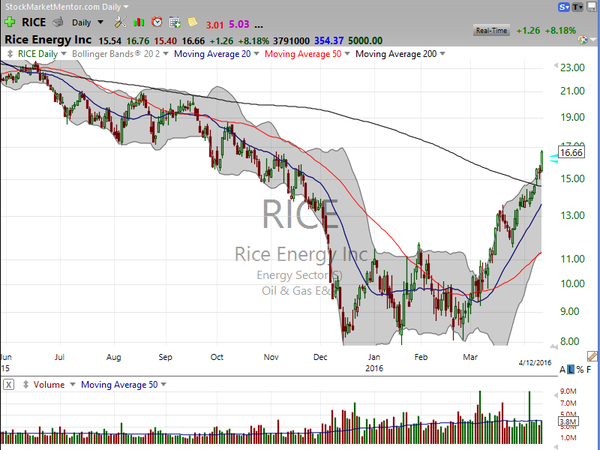This screenshot has width=600, height=450.
Task: Expand Bollinger Bands 20 2 dropdown
Action: pyautogui.click(x=165, y=54)
